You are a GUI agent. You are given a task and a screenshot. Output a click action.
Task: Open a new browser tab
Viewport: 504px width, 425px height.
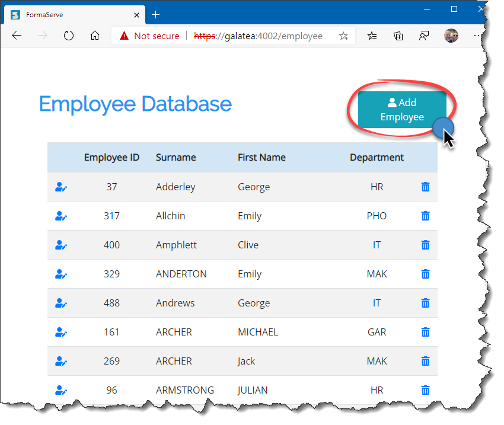pyautogui.click(x=156, y=14)
